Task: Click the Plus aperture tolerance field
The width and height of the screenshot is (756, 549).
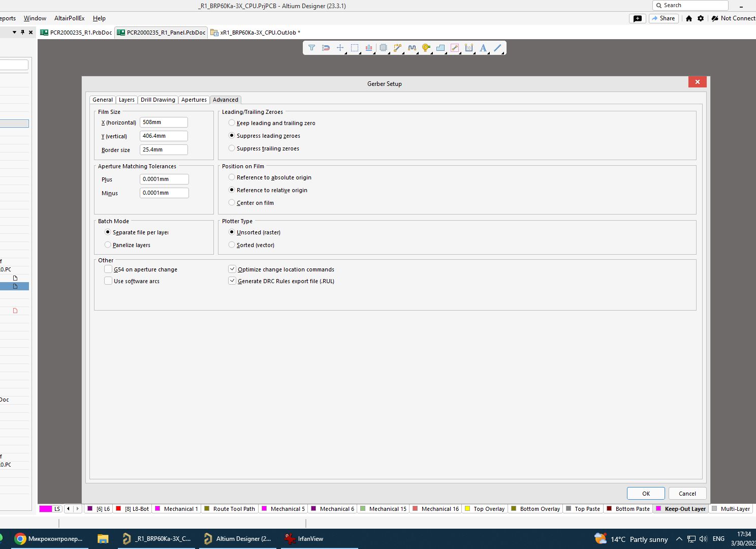Action: (164, 179)
